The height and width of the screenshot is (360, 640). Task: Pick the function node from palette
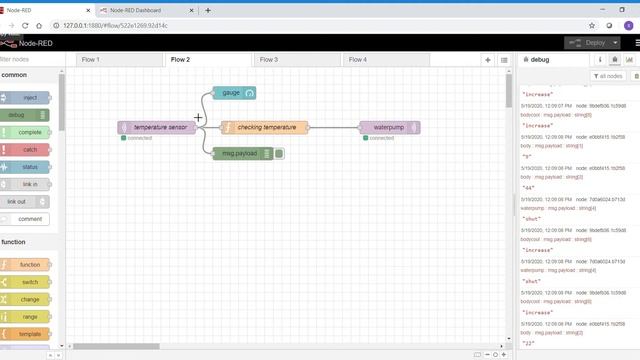coord(25,265)
